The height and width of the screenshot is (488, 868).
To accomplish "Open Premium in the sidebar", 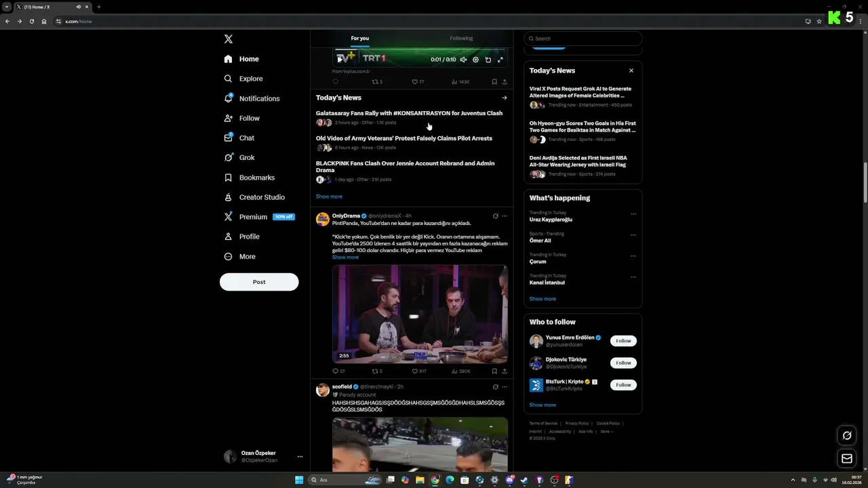I will 258,217.
